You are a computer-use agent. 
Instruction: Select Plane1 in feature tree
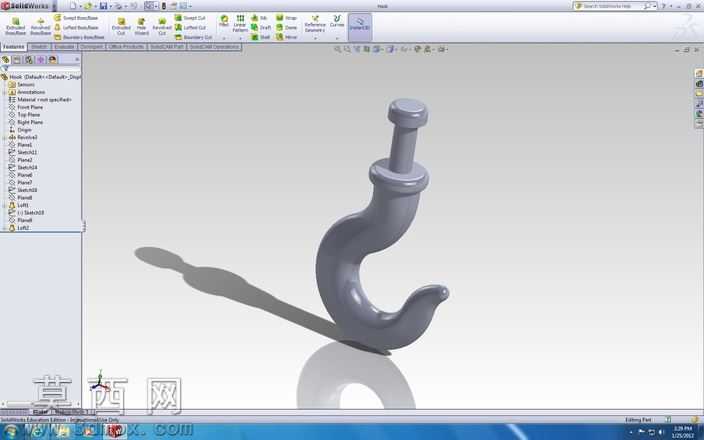pyautogui.click(x=20, y=145)
